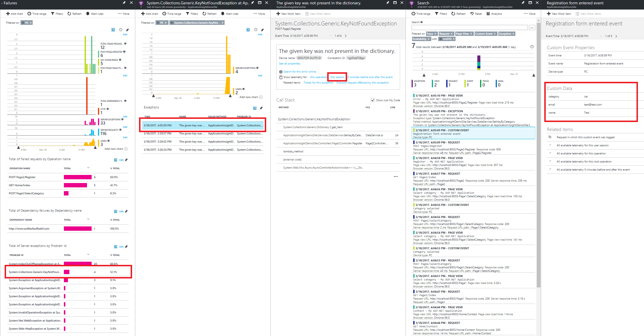The image size is (644, 336).
Task: Toggle the Show Just My Code checkbox
Action: click(x=373, y=100)
